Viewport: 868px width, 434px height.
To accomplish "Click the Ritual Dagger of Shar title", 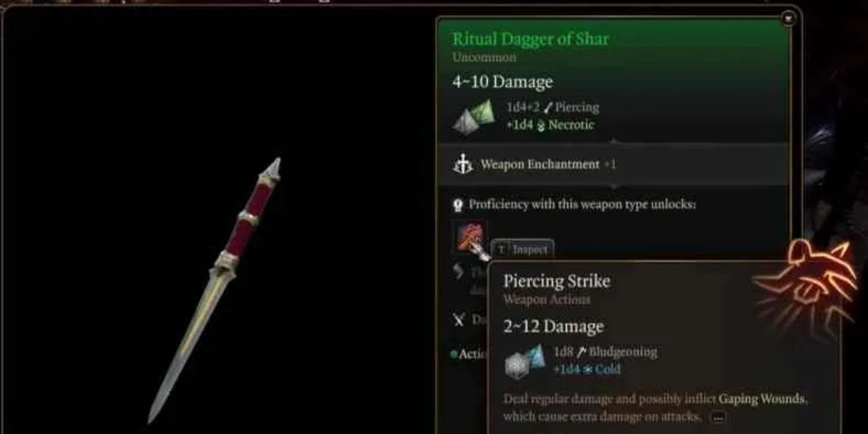I will coord(530,39).
